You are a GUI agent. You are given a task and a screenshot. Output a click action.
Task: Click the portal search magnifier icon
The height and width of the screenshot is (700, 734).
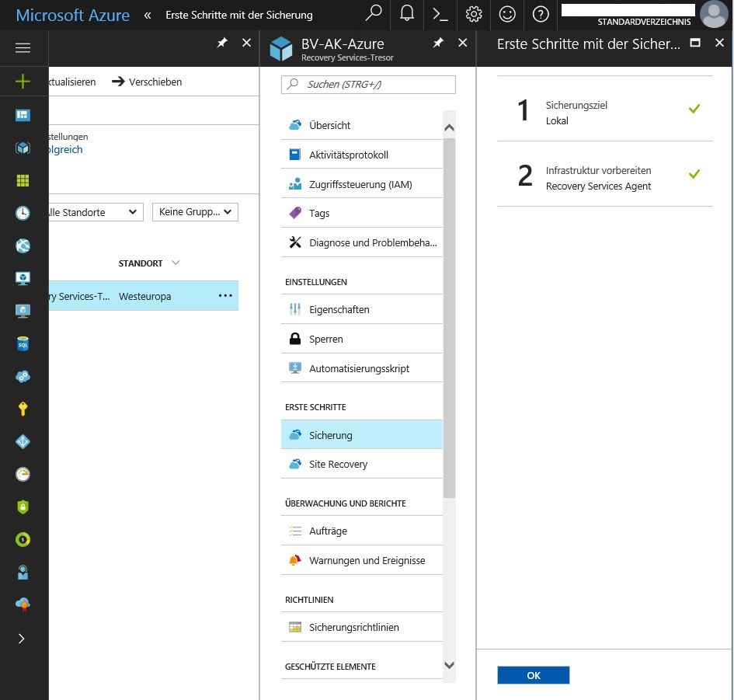[x=373, y=15]
